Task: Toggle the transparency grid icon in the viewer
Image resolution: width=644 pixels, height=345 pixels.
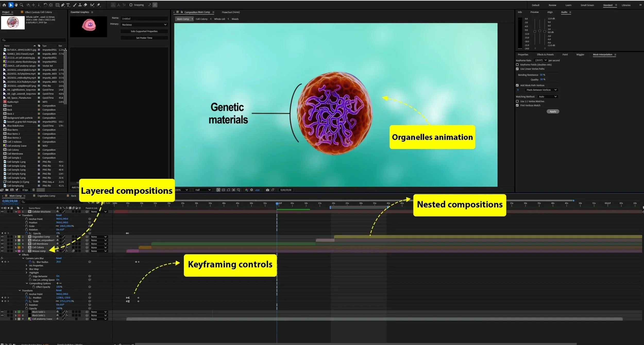Action: point(223,190)
